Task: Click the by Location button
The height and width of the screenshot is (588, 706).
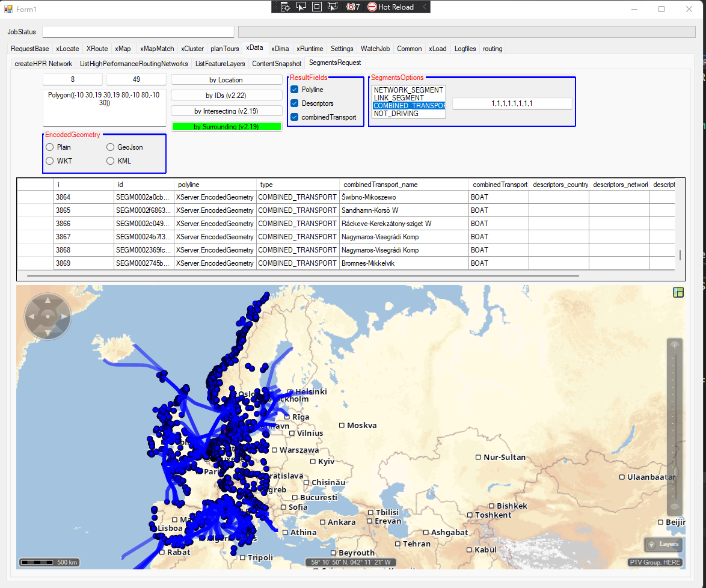Action: tap(226, 80)
